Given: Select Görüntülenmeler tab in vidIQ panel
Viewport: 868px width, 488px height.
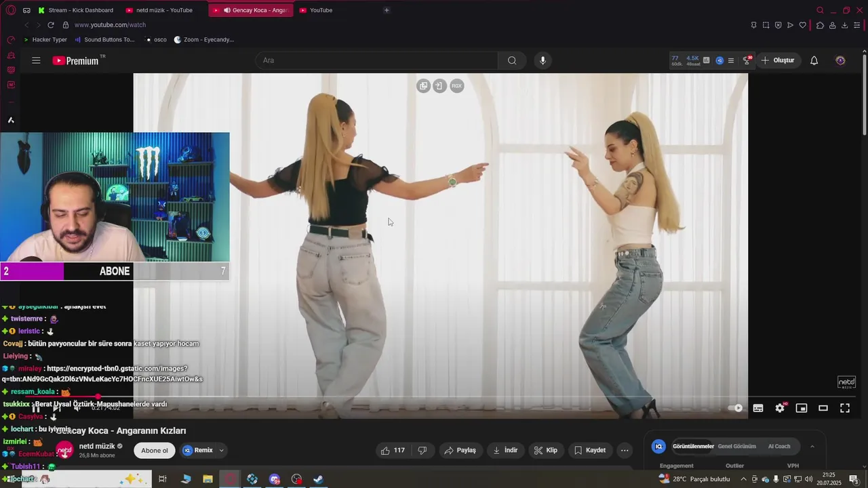Looking at the screenshot, I should (693, 446).
